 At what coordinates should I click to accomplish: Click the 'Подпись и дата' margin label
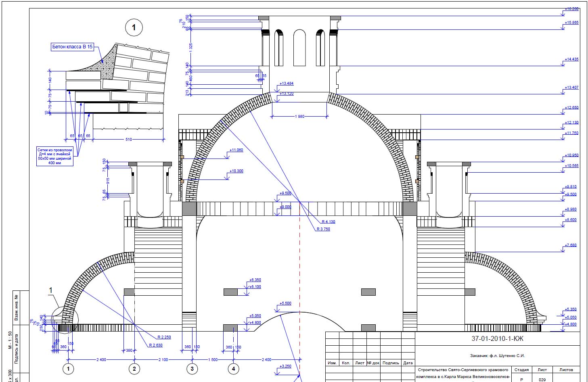coord(17,349)
